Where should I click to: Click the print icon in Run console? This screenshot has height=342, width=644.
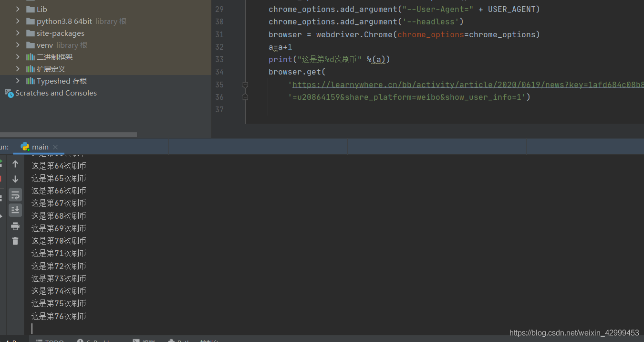coord(15,226)
